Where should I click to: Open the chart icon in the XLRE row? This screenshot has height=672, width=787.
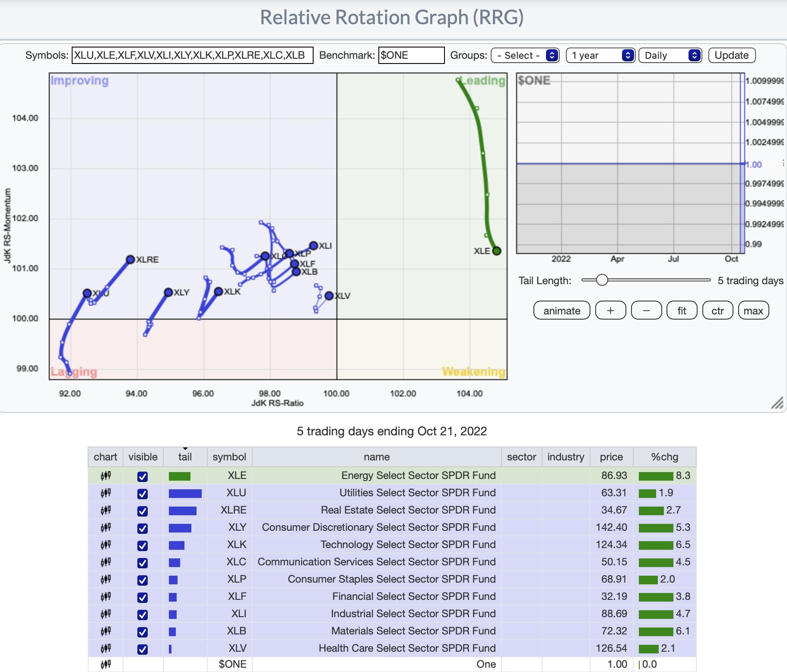click(105, 510)
